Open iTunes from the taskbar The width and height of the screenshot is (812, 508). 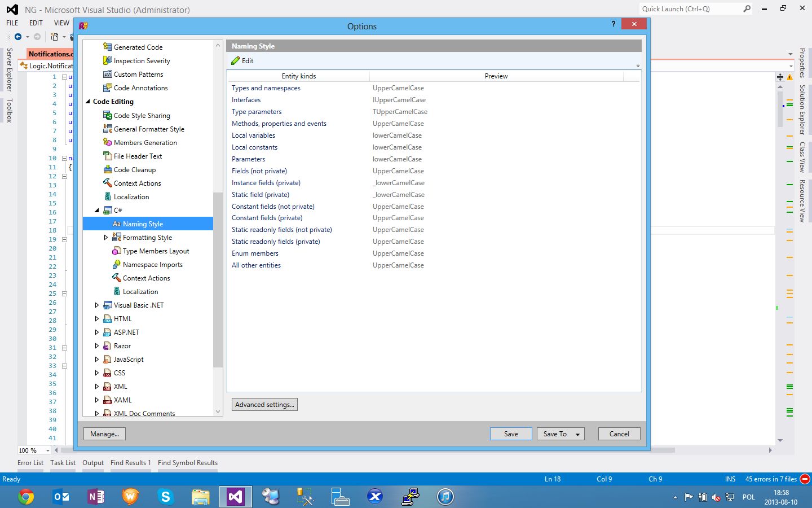[x=445, y=497]
